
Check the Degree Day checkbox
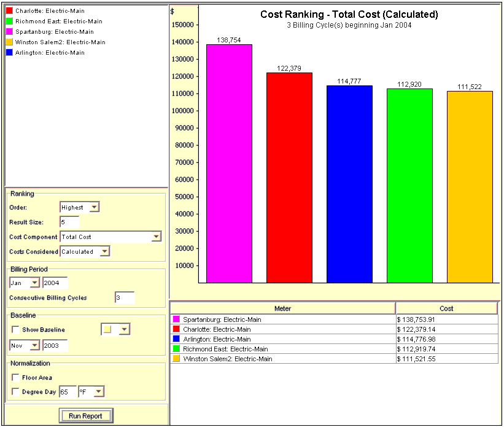pos(15,391)
